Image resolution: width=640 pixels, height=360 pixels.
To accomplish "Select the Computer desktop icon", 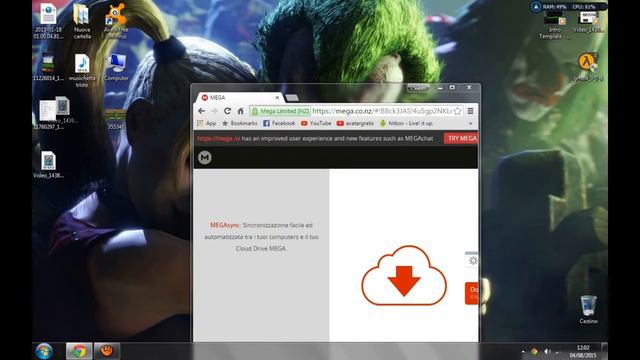I will tap(116, 67).
